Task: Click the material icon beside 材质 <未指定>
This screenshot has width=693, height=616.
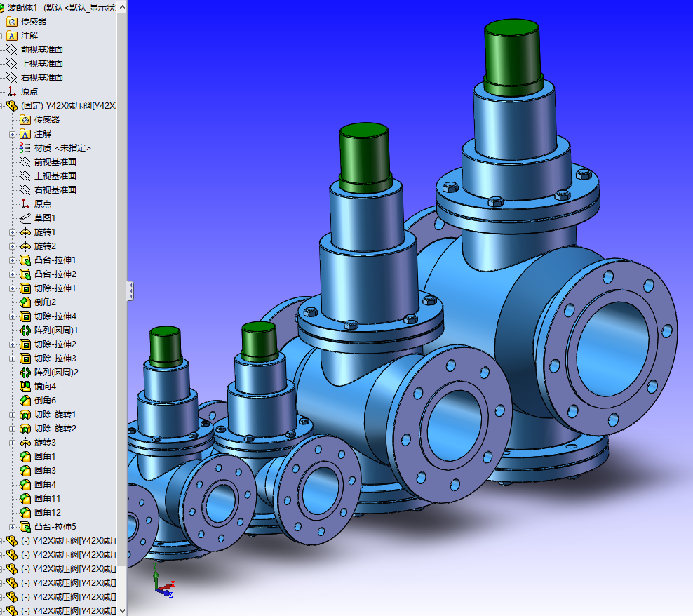Action: (x=25, y=148)
